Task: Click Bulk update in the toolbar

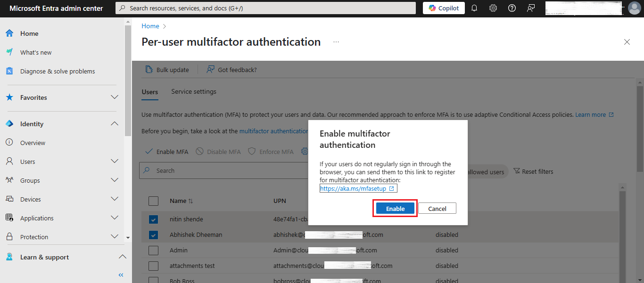Action: pos(167,70)
